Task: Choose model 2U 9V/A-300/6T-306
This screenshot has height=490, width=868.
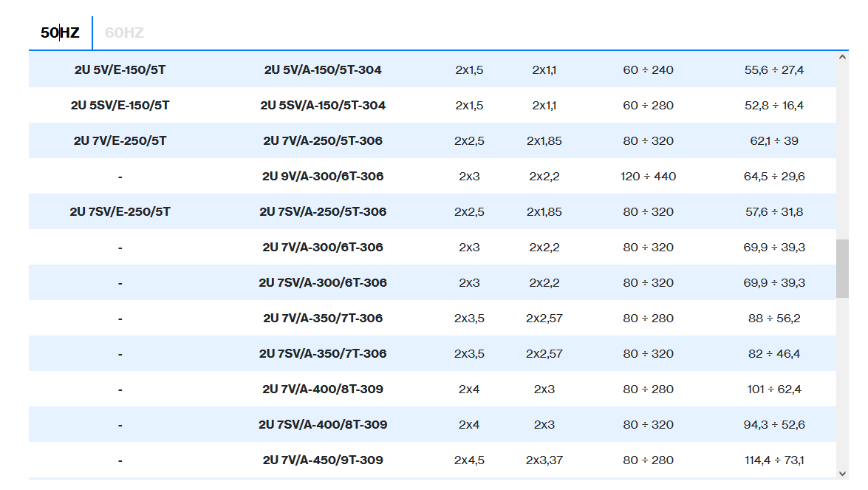Action: tap(323, 177)
